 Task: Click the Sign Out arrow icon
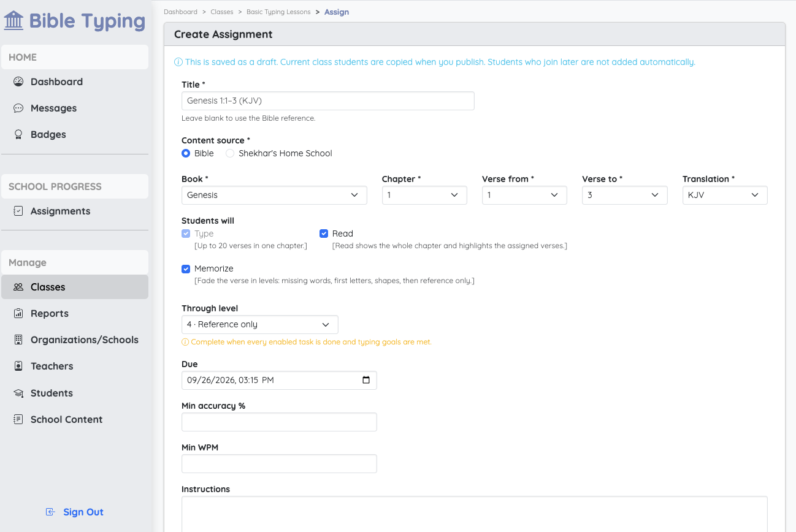(x=50, y=512)
